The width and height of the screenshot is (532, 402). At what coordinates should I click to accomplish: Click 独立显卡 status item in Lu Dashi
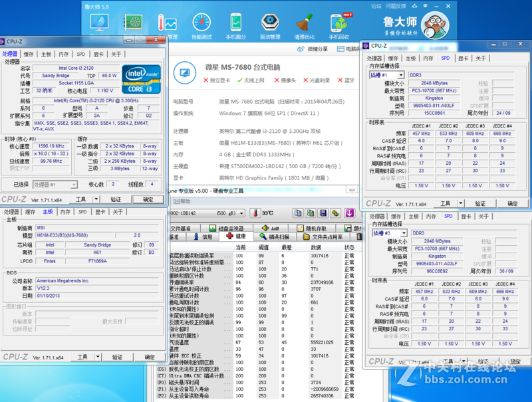pyautogui.click(x=217, y=80)
